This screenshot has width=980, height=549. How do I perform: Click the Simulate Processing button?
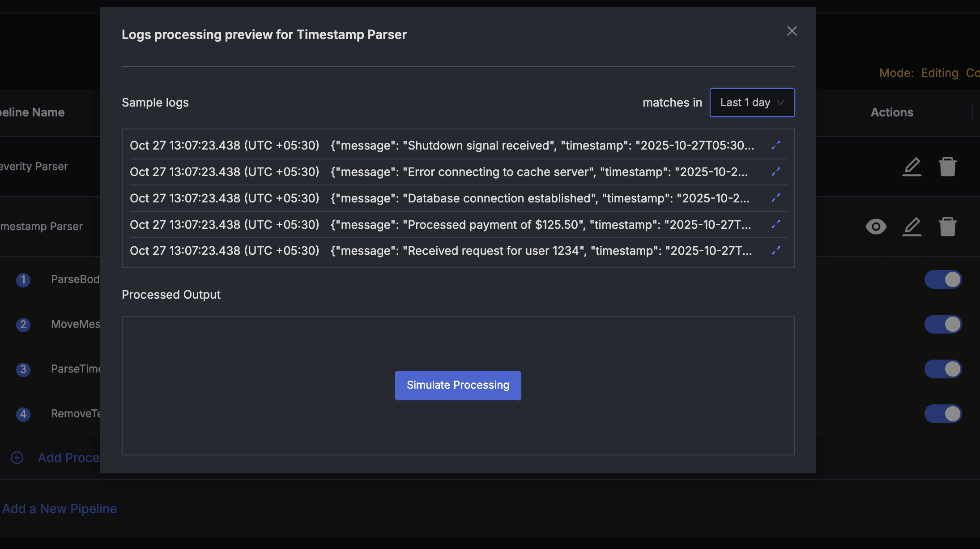(458, 385)
